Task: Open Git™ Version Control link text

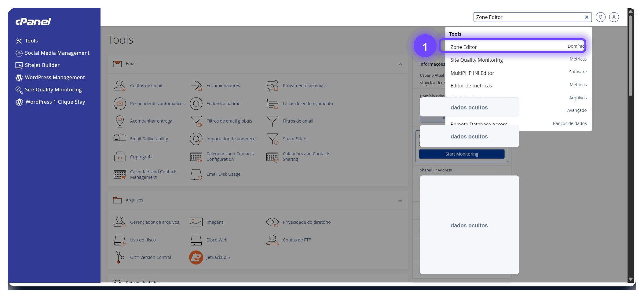Action: point(151,257)
